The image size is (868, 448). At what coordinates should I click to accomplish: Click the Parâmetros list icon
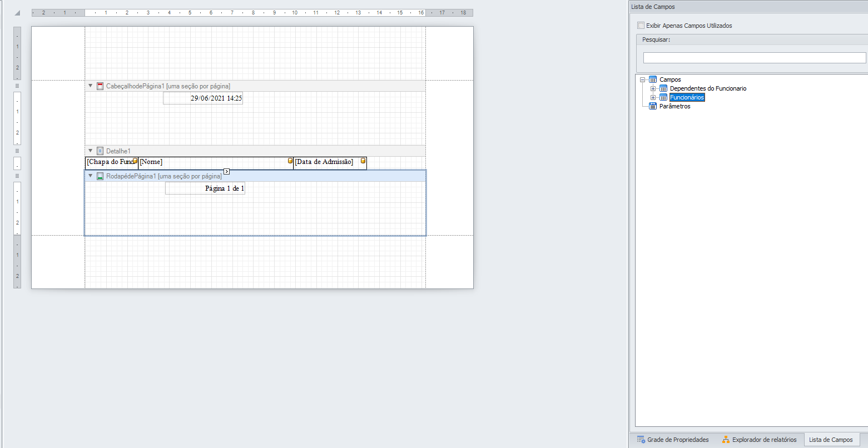coord(653,106)
